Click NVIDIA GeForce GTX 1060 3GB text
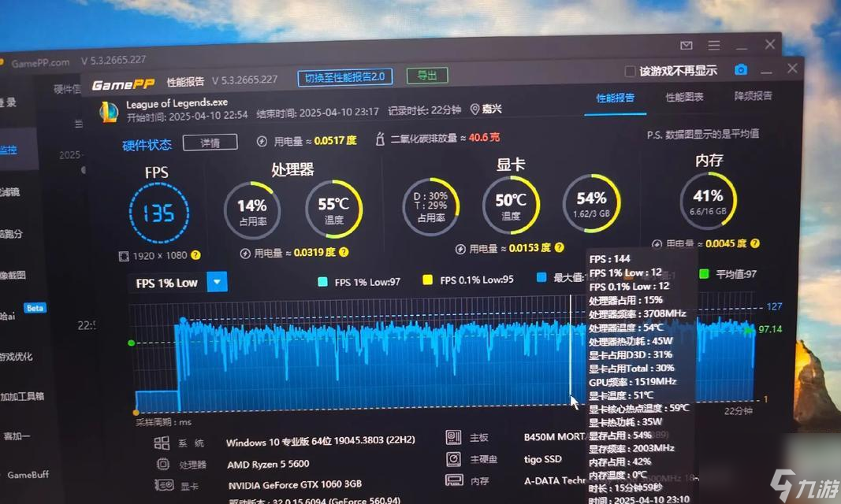Image resolution: width=841 pixels, height=504 pixels. 295,485
